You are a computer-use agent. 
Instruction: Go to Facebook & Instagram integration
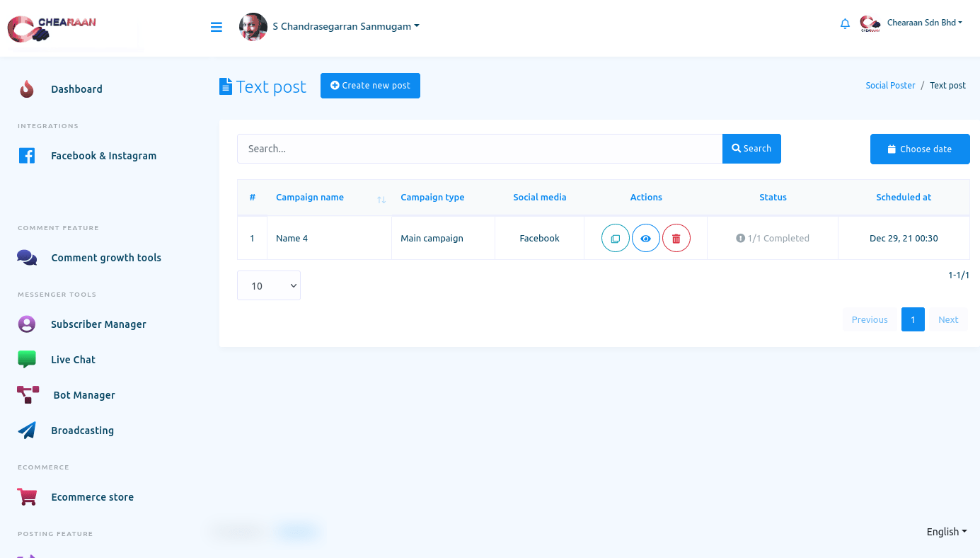tap(103, 156)
